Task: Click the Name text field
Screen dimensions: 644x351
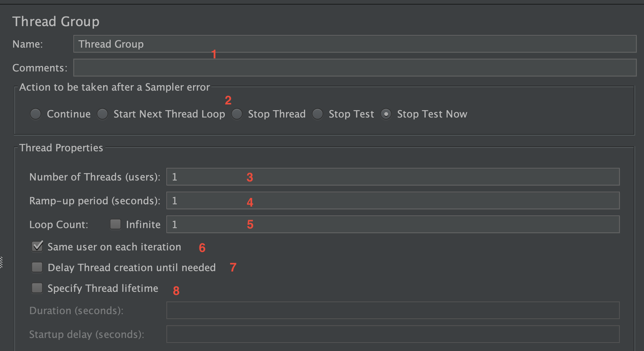Action: pos(354,44)
